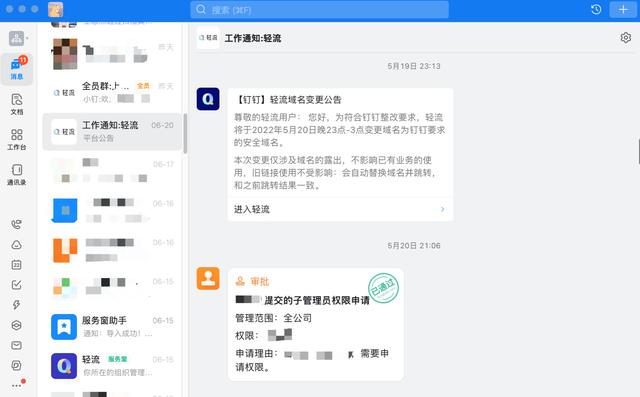
Task: Click the phone call icon in sidebar
Action: coord(16,224)
